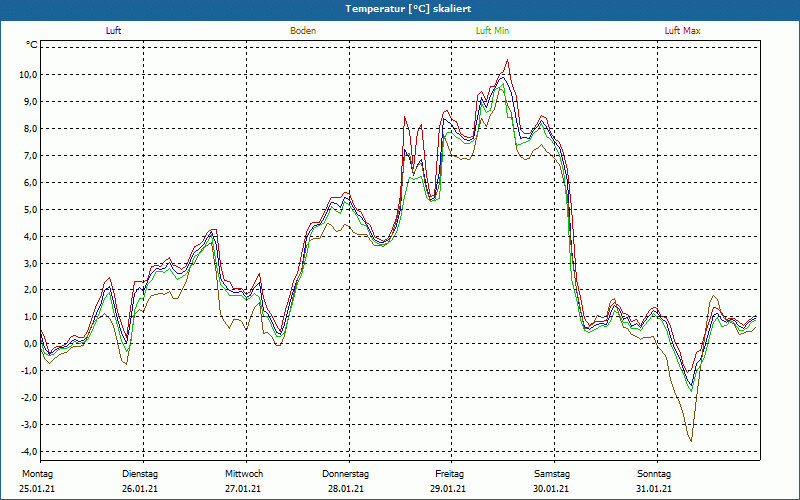Click the °C unit label
The width and height of the screenshot is (800, 500).
pos(31,45)
